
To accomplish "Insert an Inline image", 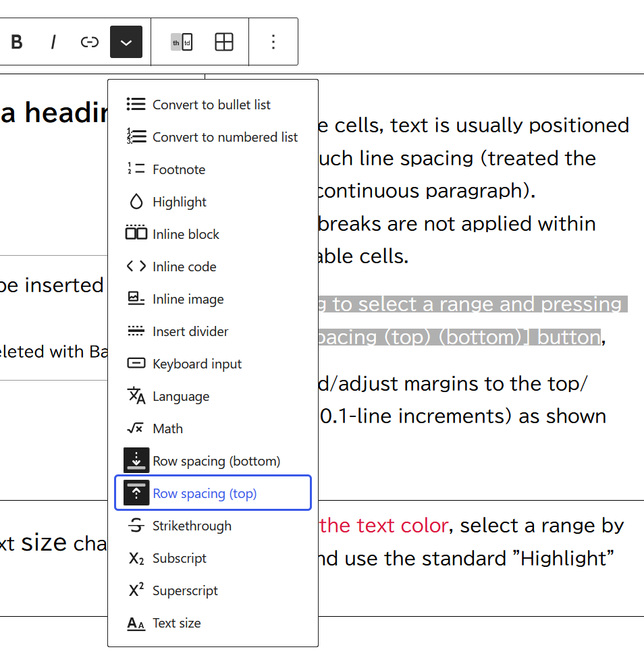I will (213, 299).
